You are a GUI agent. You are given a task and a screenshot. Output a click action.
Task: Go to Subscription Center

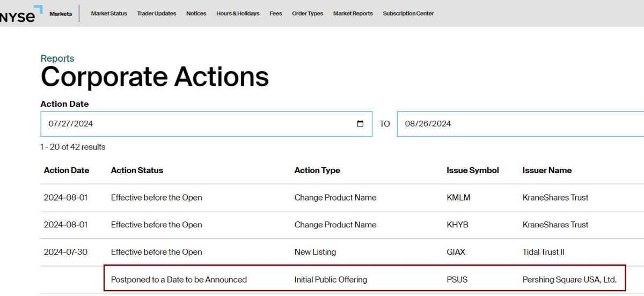[408, 14]
